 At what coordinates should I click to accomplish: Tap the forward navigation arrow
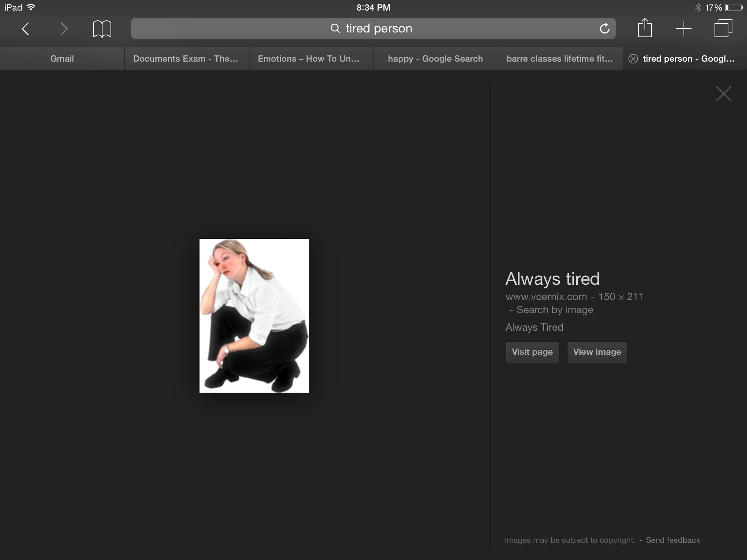coord(64,29)
